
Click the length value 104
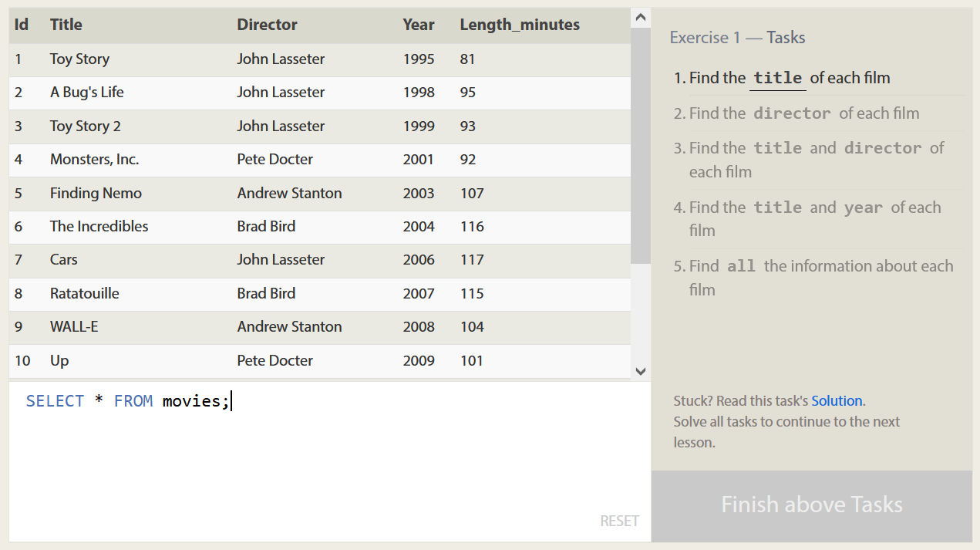pos(472,326)
